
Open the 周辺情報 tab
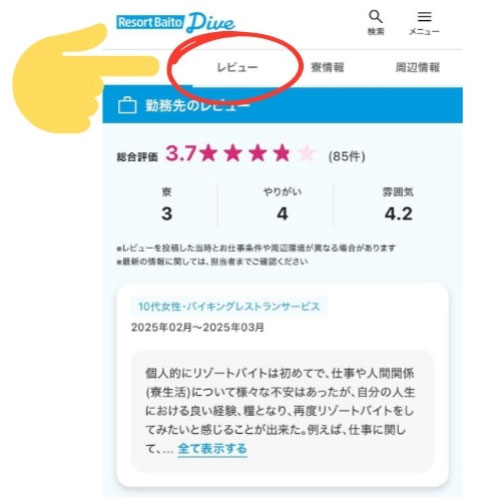tap(418, 67)
